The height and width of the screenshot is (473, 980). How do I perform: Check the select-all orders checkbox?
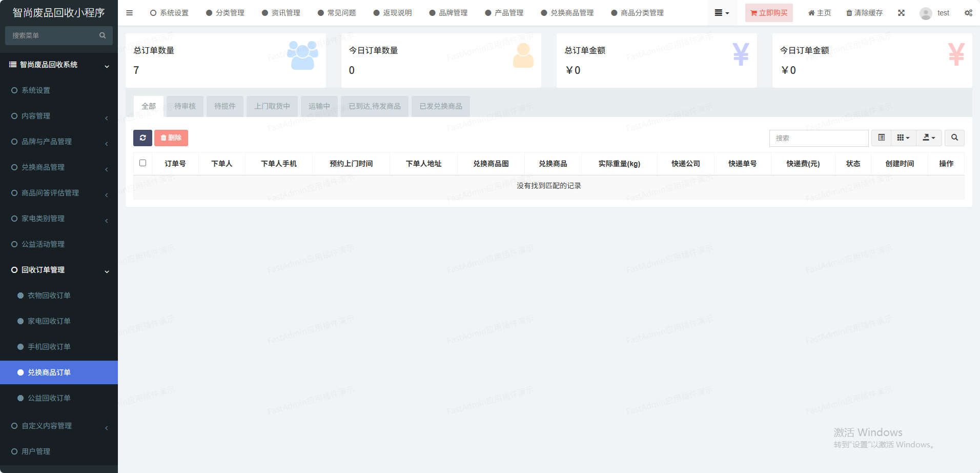[x=143, y=163]
